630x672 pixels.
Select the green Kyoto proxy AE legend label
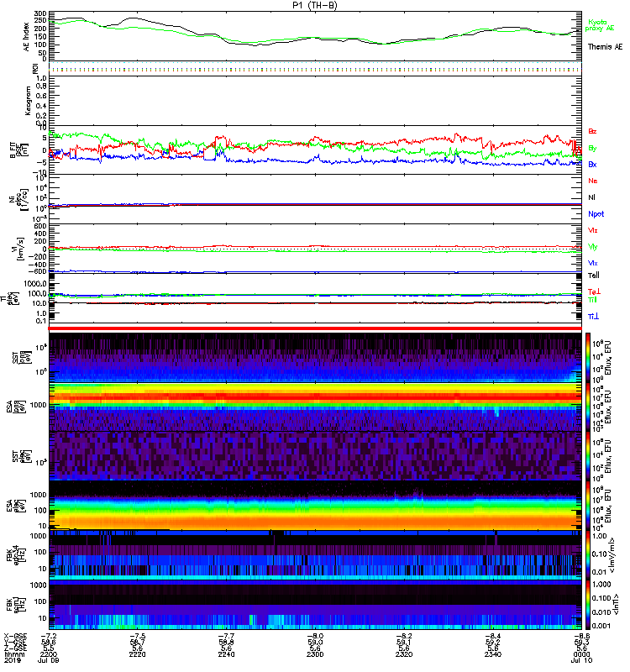point(600,25)
